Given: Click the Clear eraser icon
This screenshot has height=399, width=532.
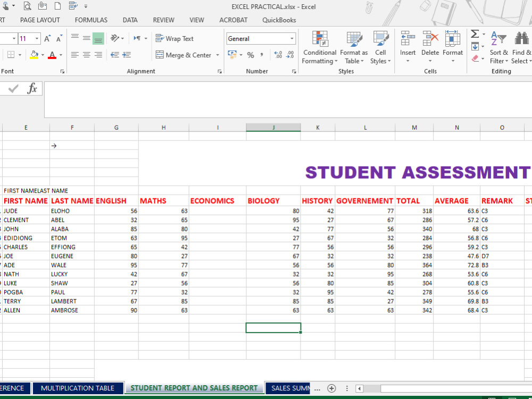Looking at the screenshot, I should tap(475, 59).
